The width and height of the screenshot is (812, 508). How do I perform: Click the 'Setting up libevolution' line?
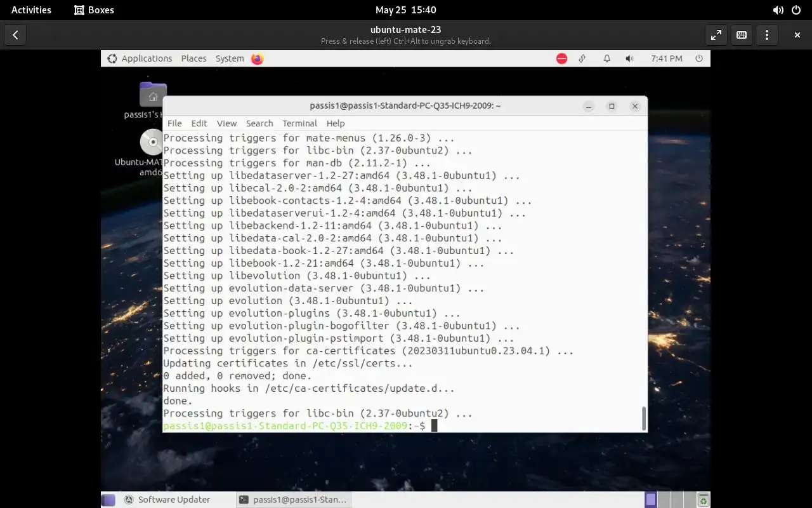297,276
